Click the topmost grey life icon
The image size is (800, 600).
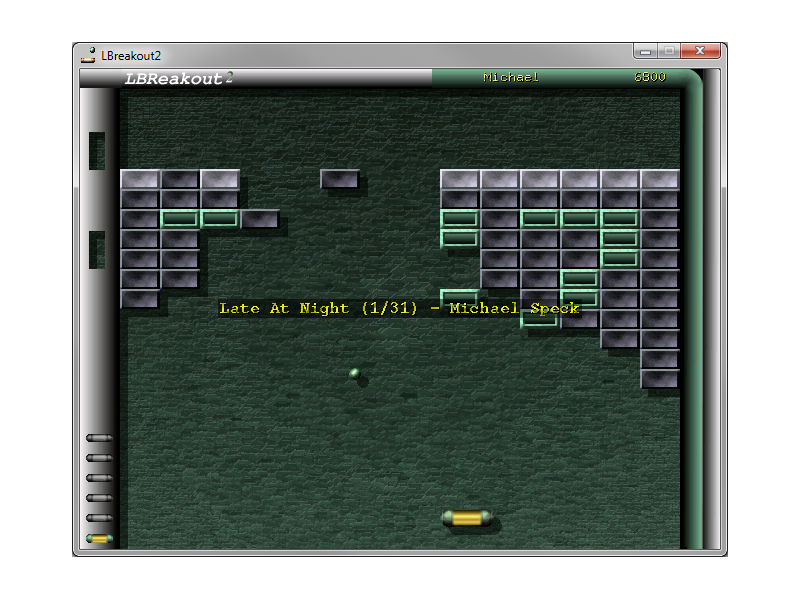pyautogui.click(x=99, y=438)
